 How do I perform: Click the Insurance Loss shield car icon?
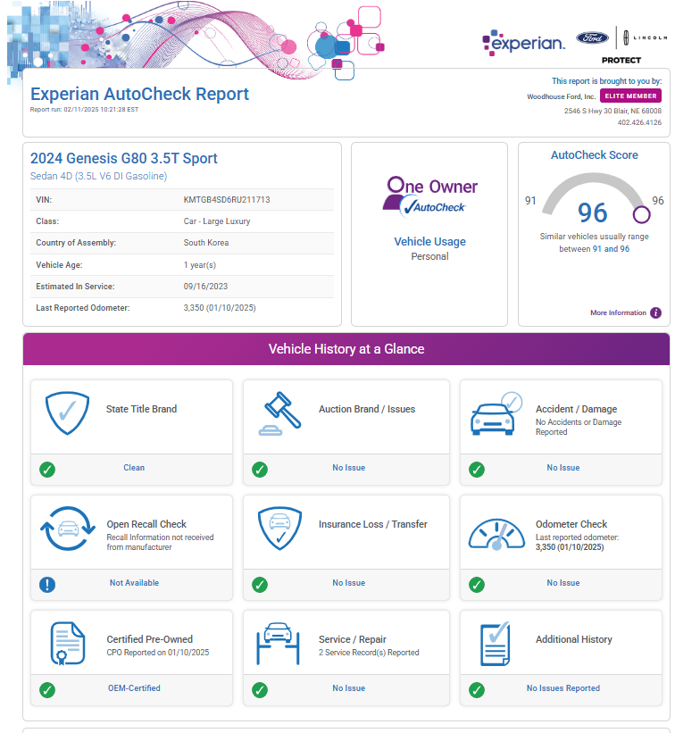tap(281, 529)
